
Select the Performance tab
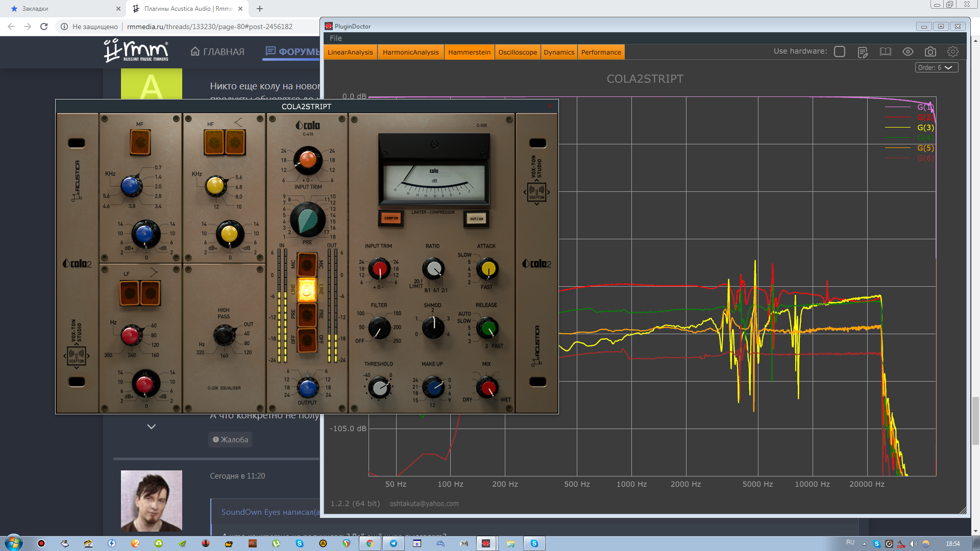coord(601,52)
